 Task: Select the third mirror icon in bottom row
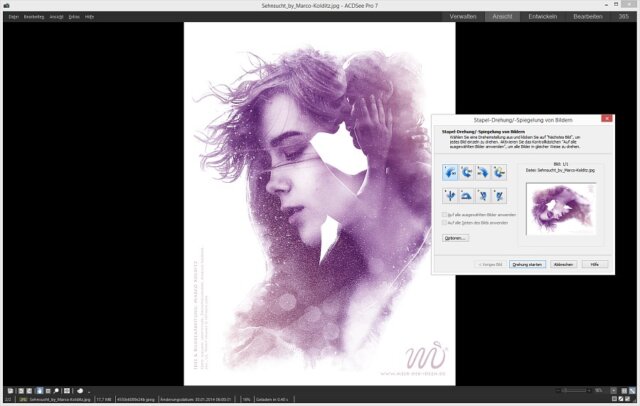coord(483,196)
